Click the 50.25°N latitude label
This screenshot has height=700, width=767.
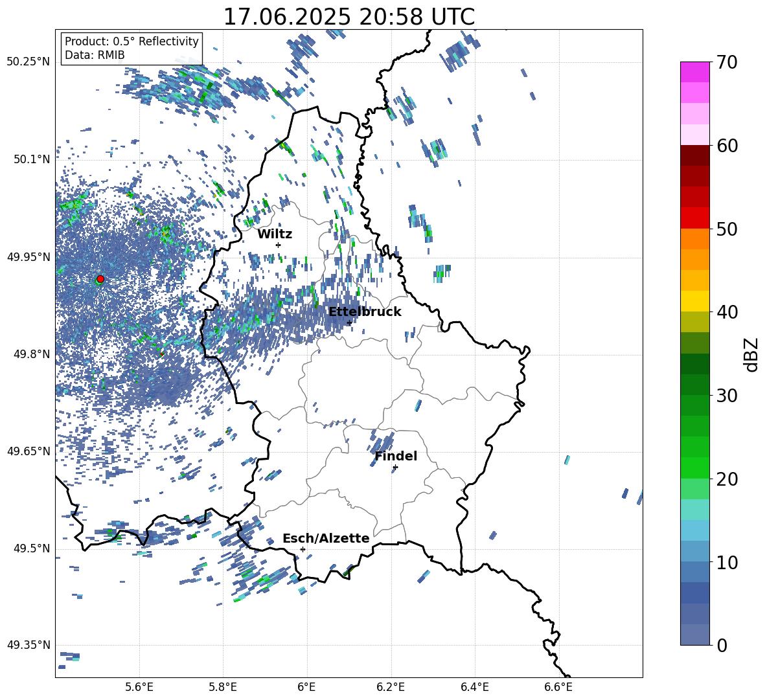(x=29, y=62)
